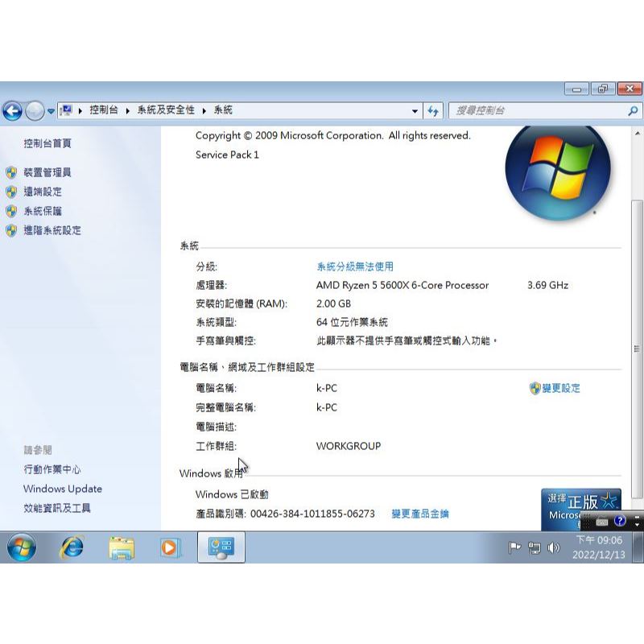644x644 pixels.
Task: Open the taskbar clock showing 下午 09:06
Action: [x=599, y=547]
